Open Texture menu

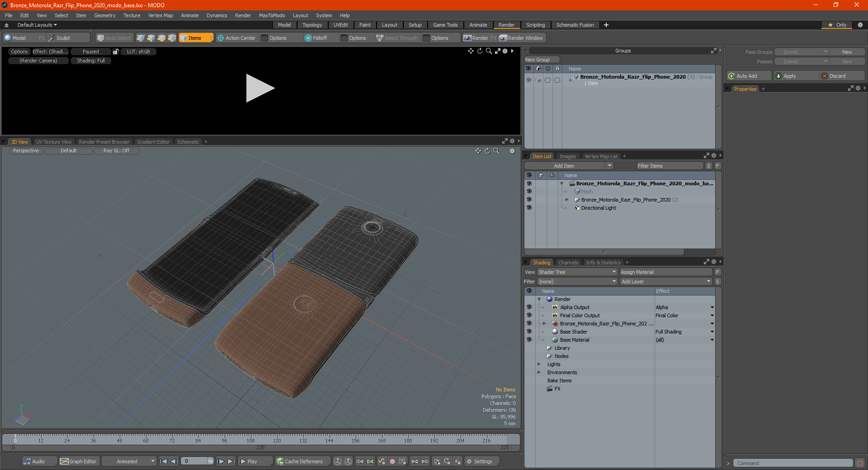coord(132,15)
